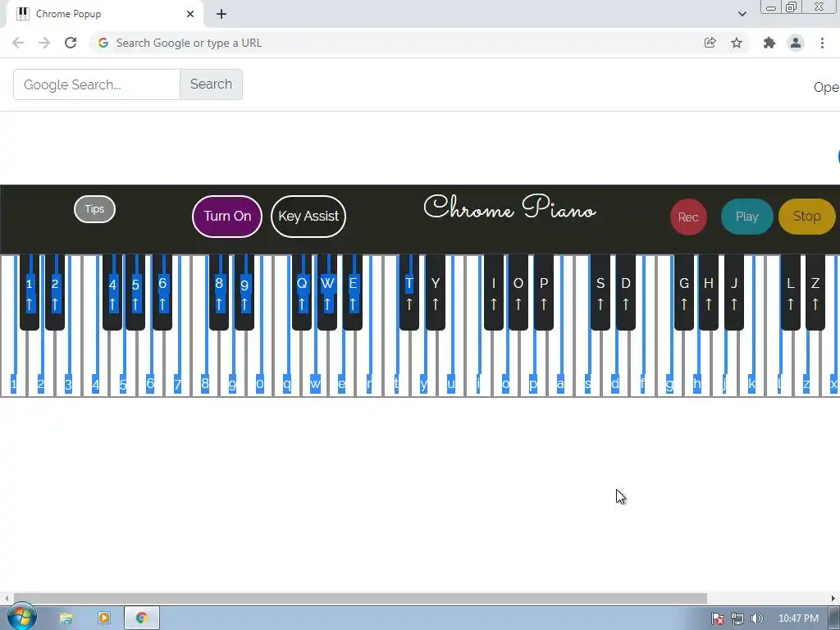Toggle the Key Assist button
This screenshot has height=630, width=840.
click(x=308, y=216)
